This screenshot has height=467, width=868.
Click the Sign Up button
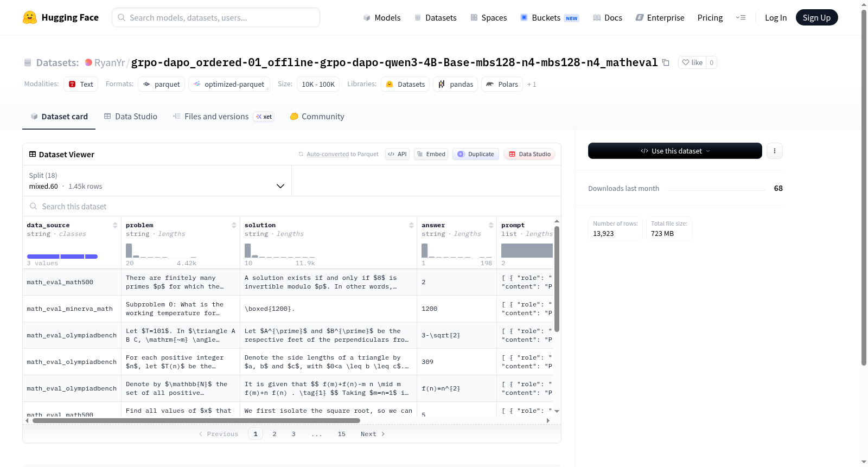point(816,17)
